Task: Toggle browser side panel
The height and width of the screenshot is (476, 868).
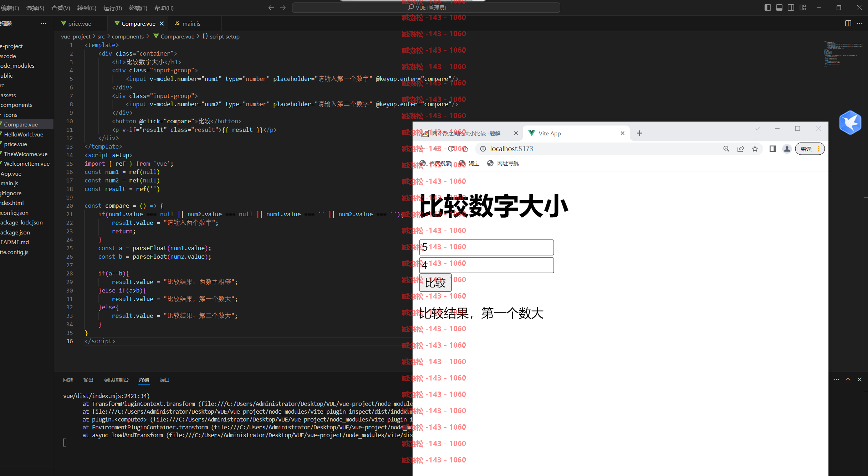Action: (x=773, y=149)
